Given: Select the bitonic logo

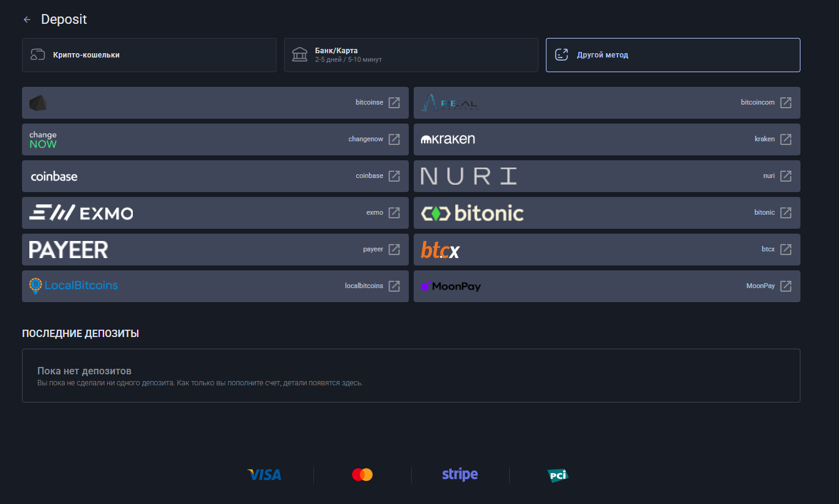Looking at the screenshot, I should [472, 213].
